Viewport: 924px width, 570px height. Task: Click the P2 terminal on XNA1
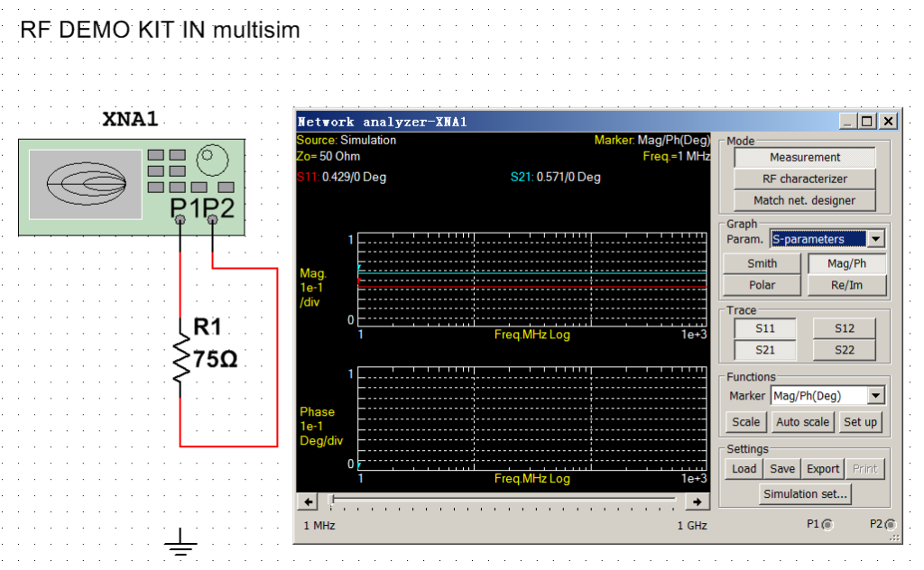pyautogui.click(x=212, y=219)
